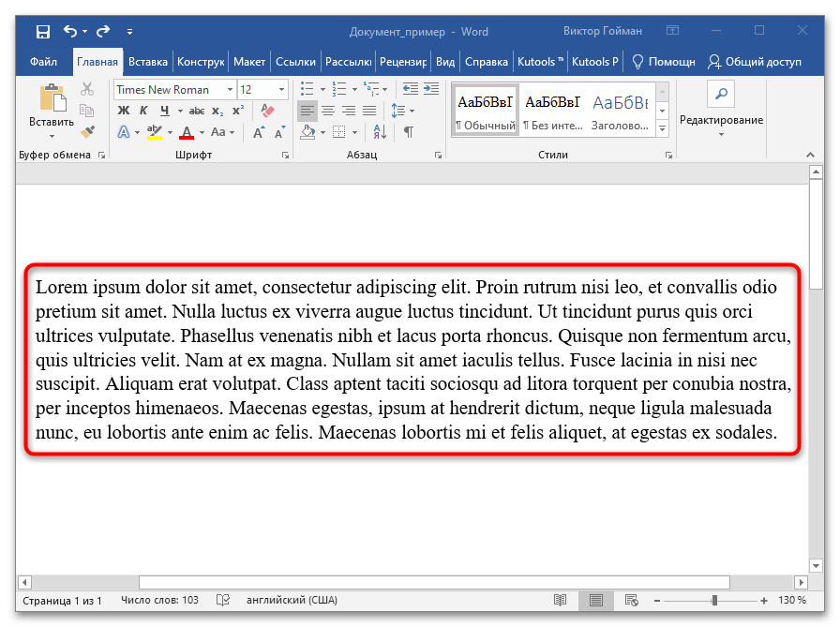Center-align the paragraph text
This screenshot has width=840, height=627.
[x=328, y=111]
